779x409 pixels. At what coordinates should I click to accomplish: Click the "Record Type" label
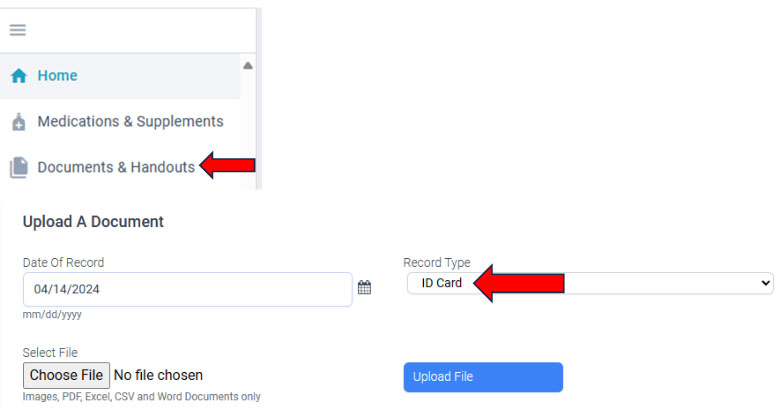[436, 263]
